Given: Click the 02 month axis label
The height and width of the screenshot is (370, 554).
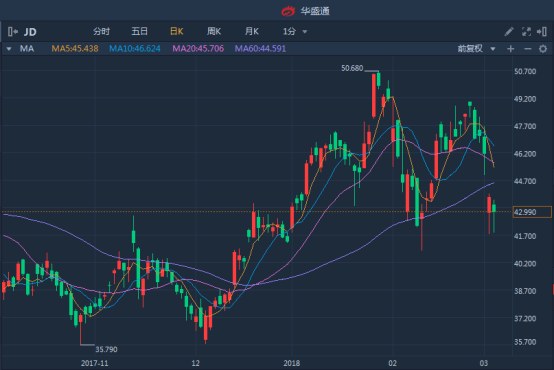Looking at the screenshot, I should pos(393,363).
